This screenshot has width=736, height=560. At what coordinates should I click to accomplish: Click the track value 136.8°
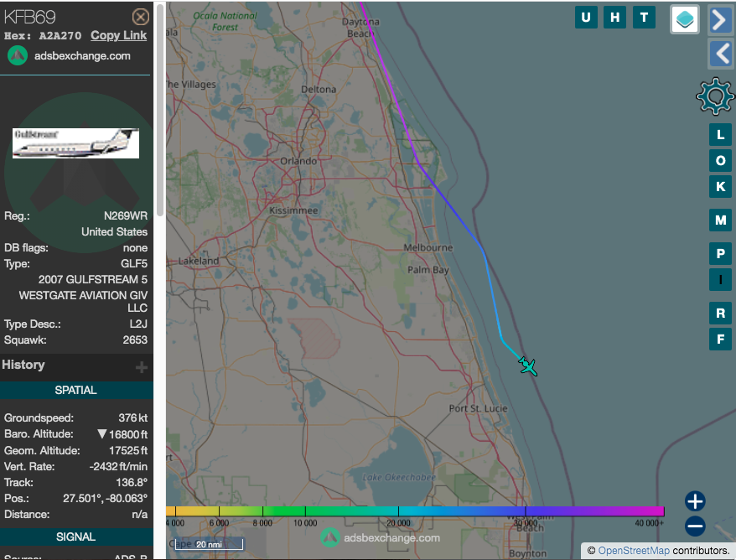coord(132,483)
